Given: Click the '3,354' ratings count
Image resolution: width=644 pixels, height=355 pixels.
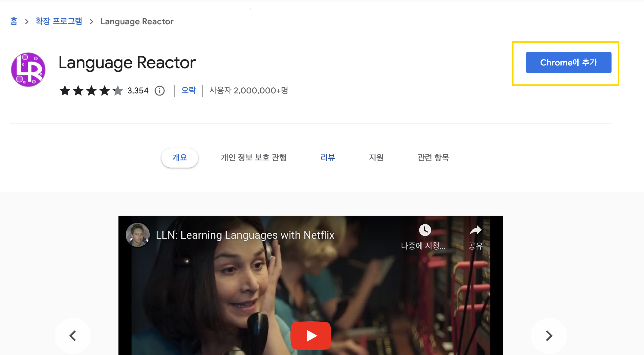Looking at the screenshot, I should click(x=138, y=91).
